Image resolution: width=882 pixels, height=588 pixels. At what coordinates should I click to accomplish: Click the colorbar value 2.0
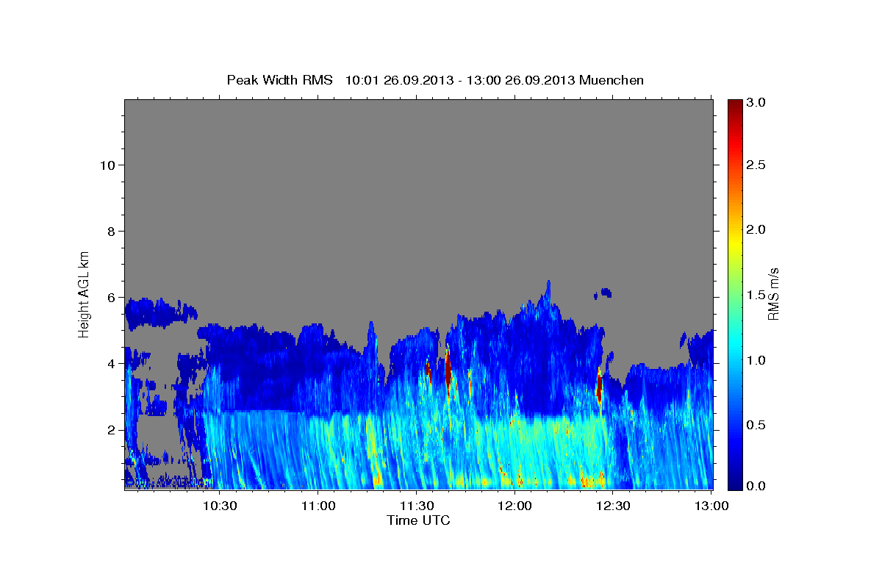click(757, 230)
